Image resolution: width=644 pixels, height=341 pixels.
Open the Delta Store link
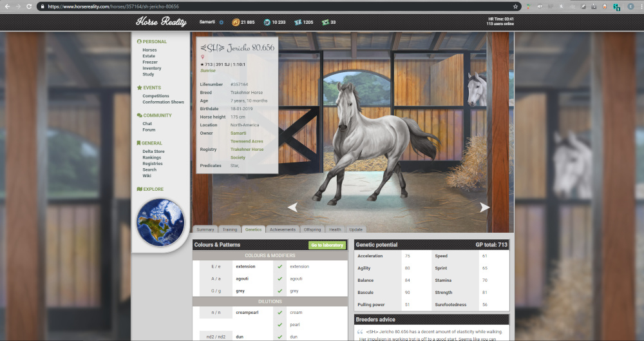point(153,151)
